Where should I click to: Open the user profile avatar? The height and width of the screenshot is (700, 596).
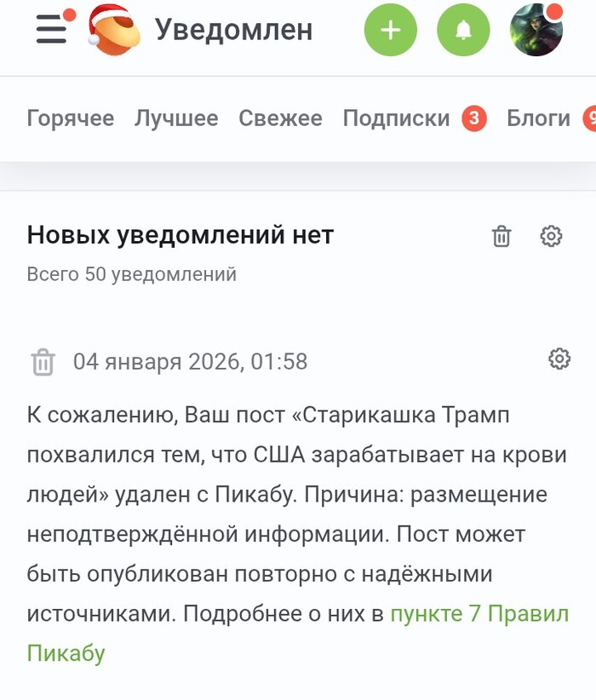click(x=536, y=31)
